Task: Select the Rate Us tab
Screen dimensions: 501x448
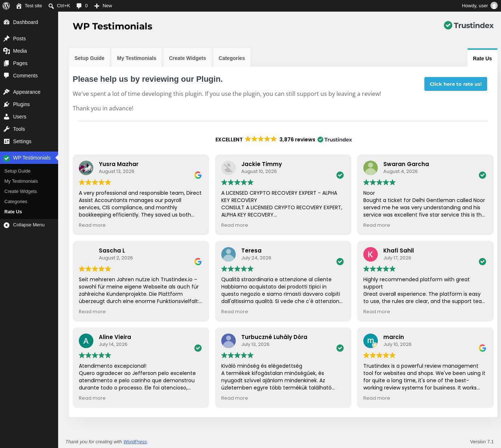Action: point(482,58)
